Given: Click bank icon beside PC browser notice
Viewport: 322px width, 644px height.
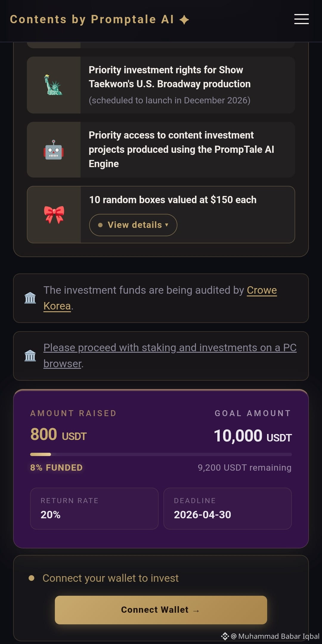Looking at the screenshot, I should 30,356.
